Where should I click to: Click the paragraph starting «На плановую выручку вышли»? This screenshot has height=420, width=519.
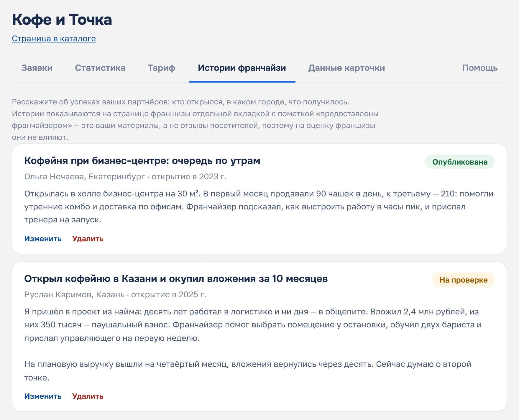[248, 371]
